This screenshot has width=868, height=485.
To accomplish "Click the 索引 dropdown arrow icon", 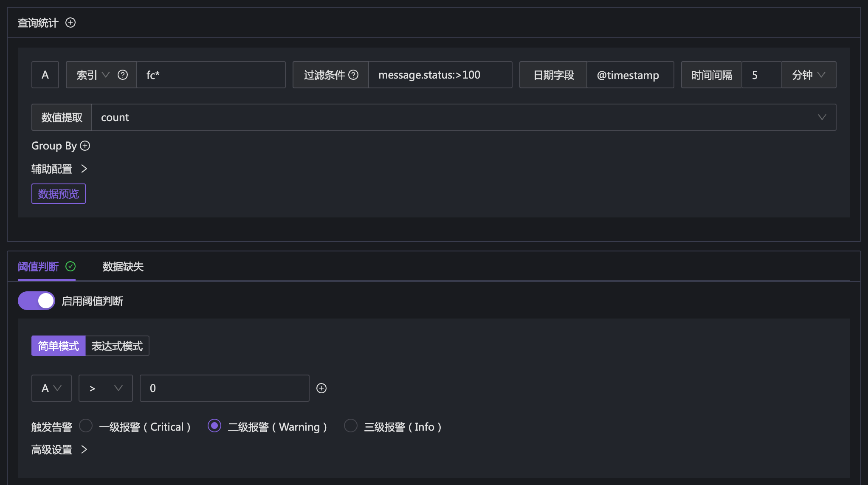I will [x=107, y=75].
